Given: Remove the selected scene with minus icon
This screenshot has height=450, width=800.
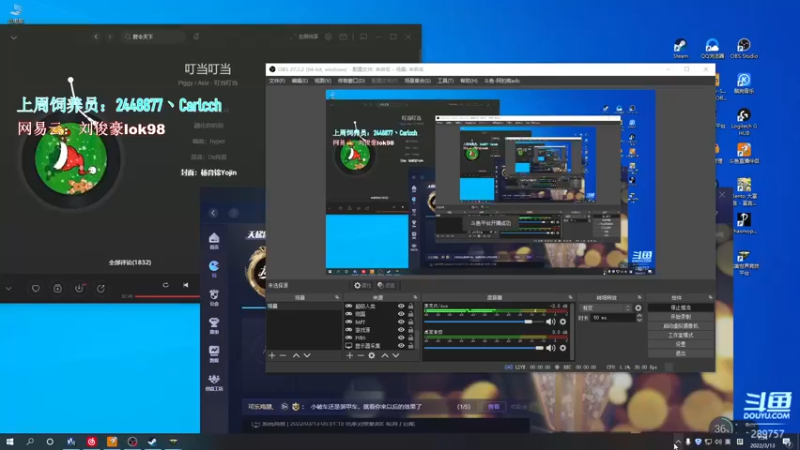Looking at the screenshot, I should click(x=283, y=355).
